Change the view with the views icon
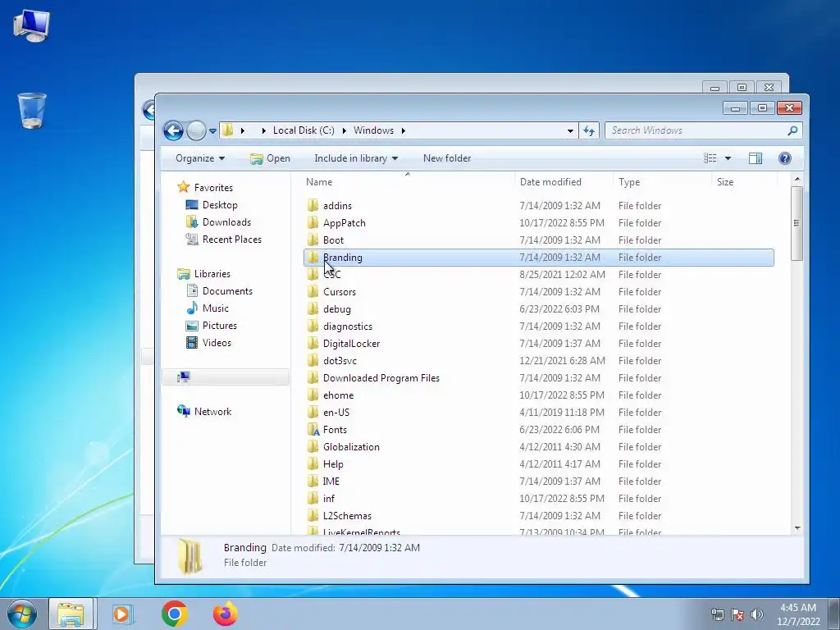Screen dimensions: 840x630 click(710, 158)
